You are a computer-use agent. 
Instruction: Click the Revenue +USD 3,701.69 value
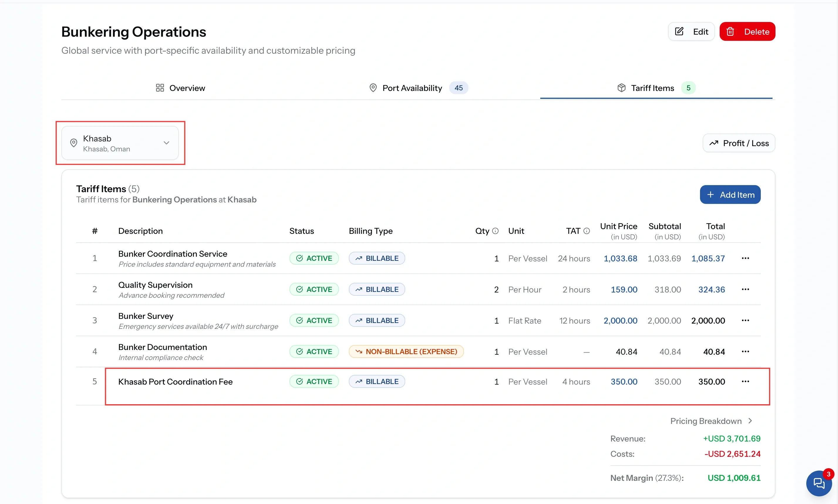point(732,439)
